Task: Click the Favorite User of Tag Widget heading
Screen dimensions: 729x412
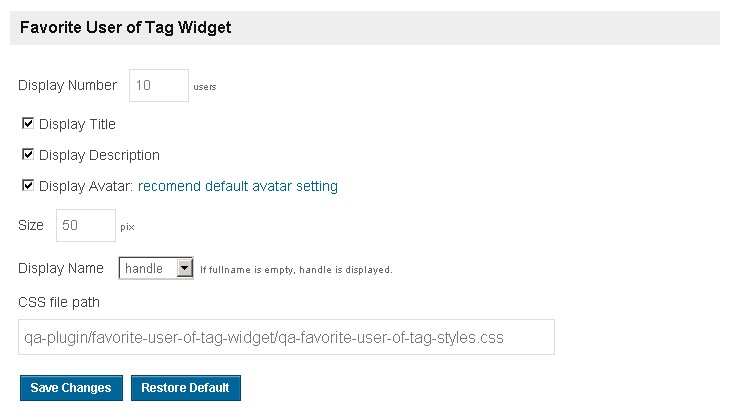Action: pos(125,28)
